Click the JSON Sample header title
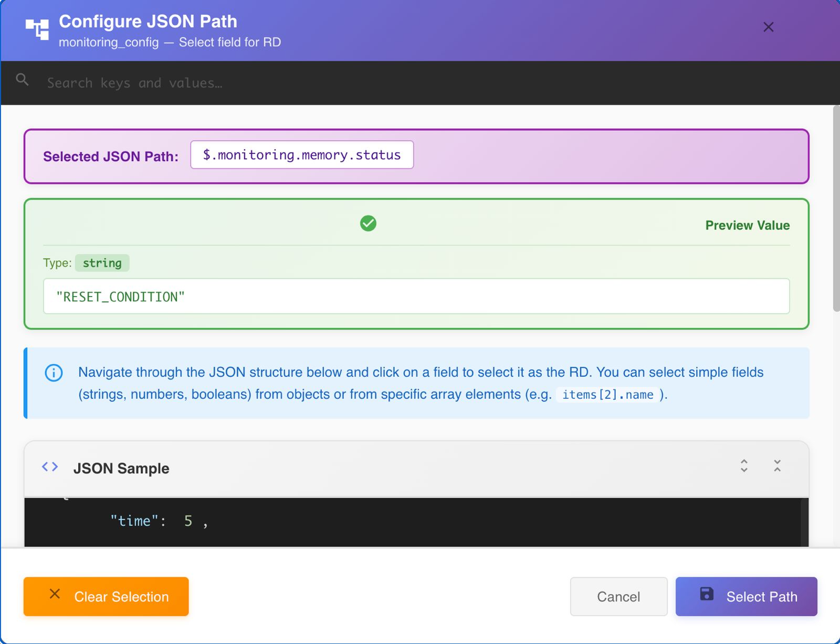This screenshot has width=840, height=644. click(x=121, y=468)
